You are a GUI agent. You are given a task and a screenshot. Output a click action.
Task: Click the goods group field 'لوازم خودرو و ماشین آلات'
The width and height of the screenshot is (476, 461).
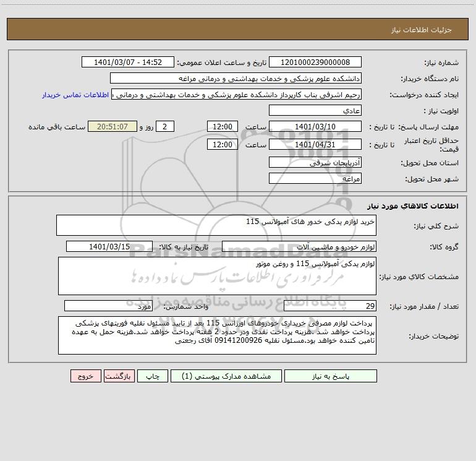pyautogui.click(x=299, y=247)
